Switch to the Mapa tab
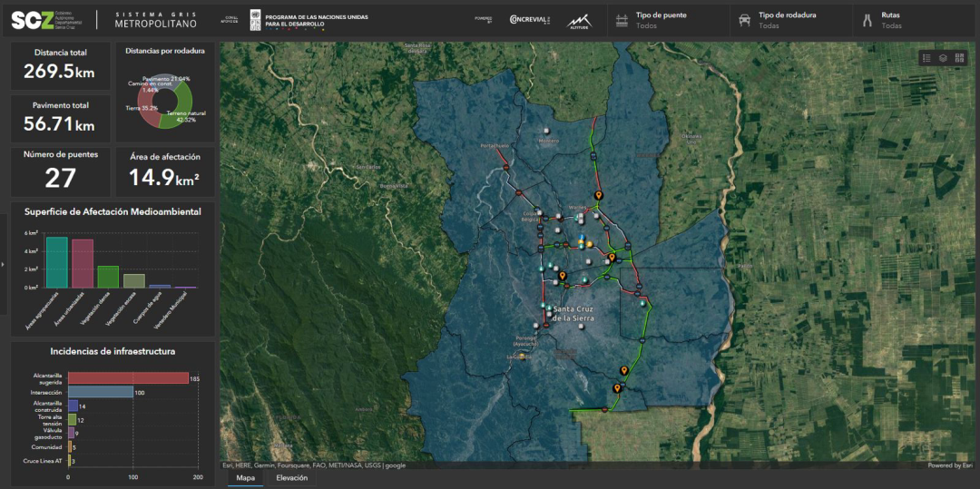980x489 pixels. (x=245, y=478)
